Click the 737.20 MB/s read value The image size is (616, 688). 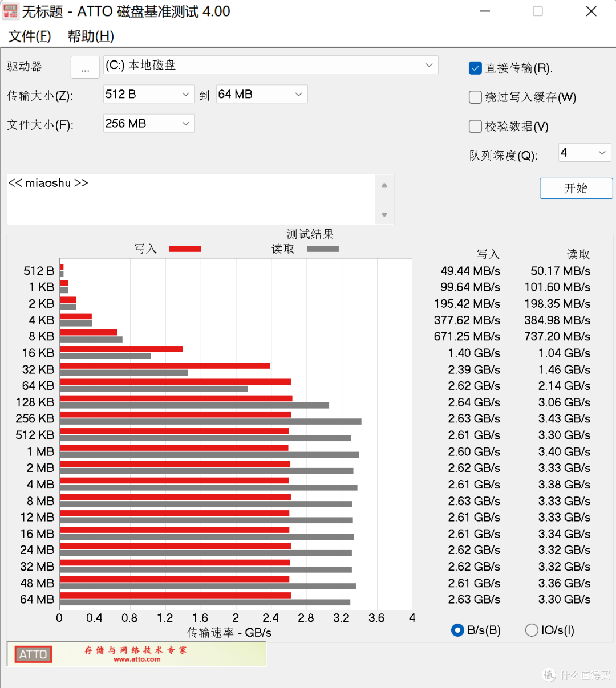tap(557, 336)
